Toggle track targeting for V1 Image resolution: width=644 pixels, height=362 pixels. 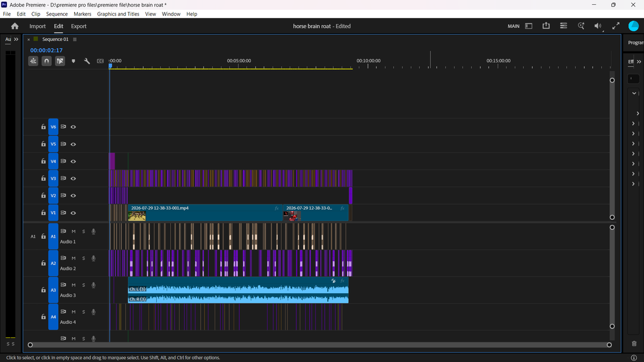point(53,213)
